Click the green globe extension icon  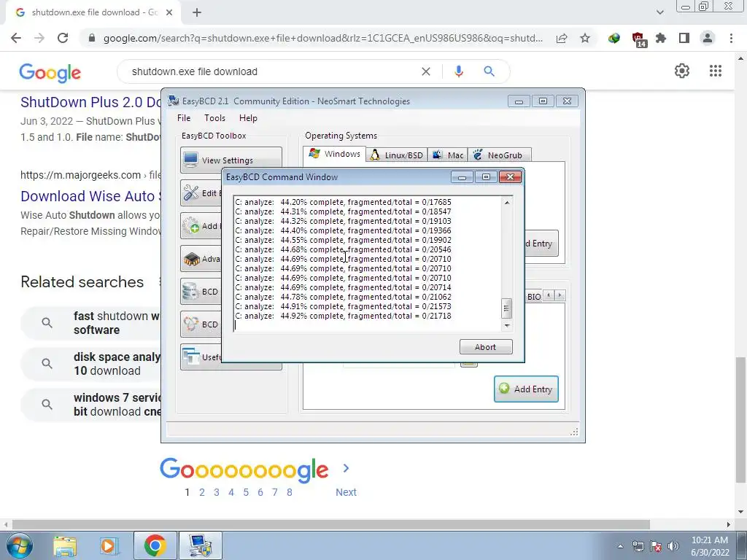click(x=614, y=38)
